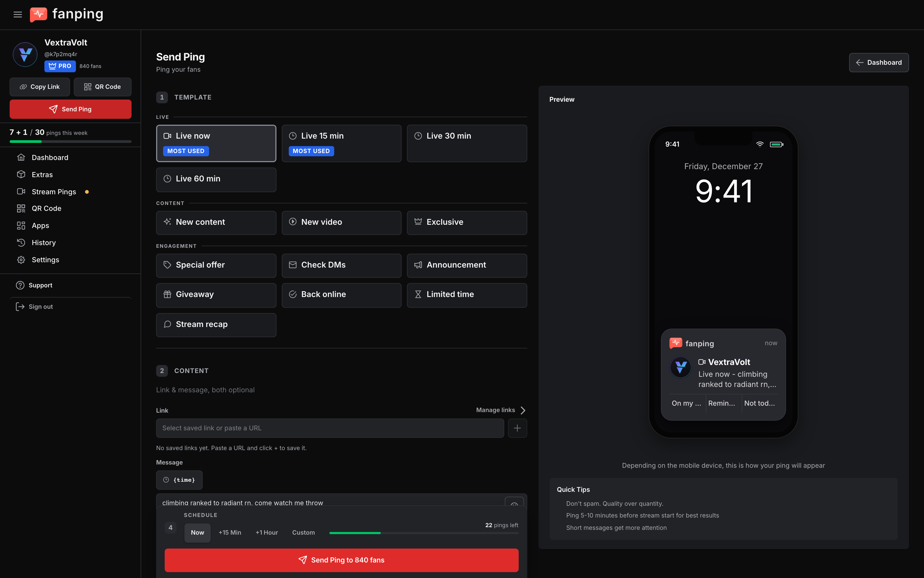This screenshot has width=924, height=578.
Task: Click the Limited time hourglass icon
Action: [418, 294]
